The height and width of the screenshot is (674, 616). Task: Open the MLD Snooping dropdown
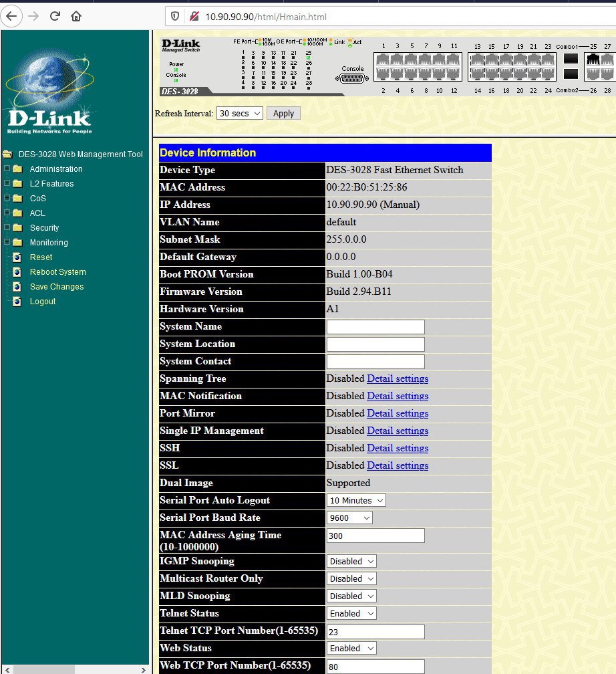point(352,596)
